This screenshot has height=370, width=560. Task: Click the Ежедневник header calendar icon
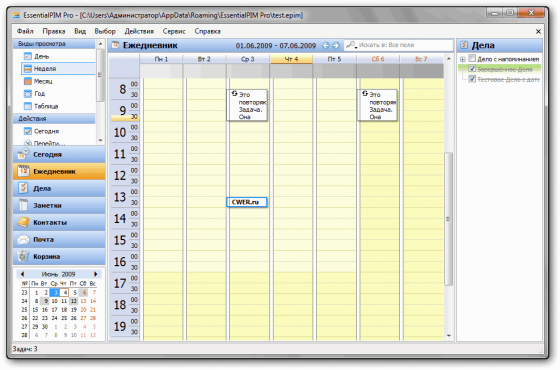(115, 45)
